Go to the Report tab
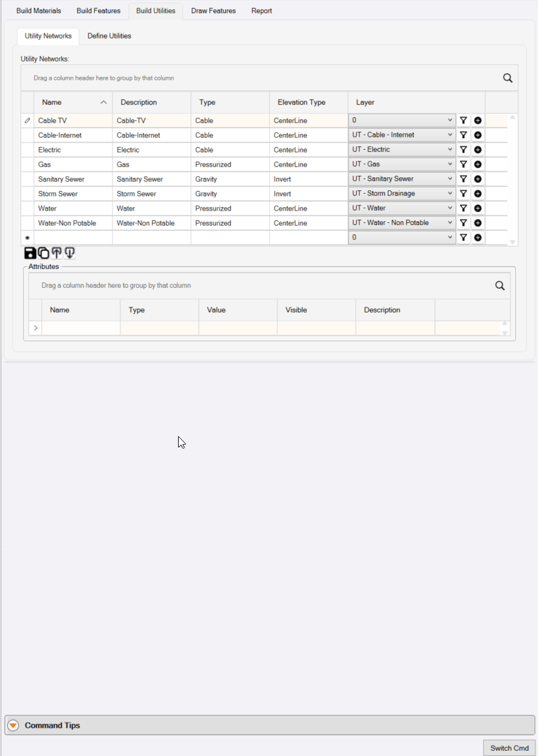538x756 pixels. (262, 10)
